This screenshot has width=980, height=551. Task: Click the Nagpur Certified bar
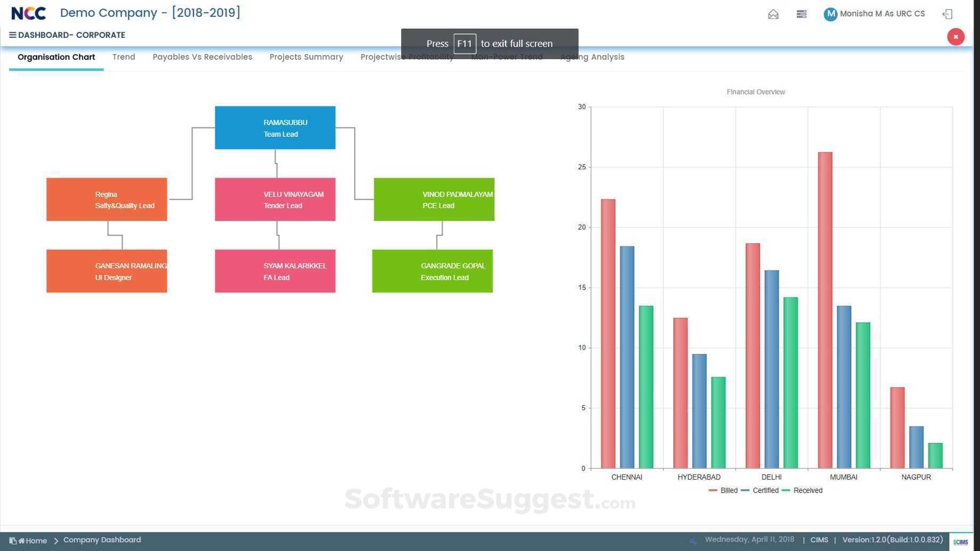(916, 447)
